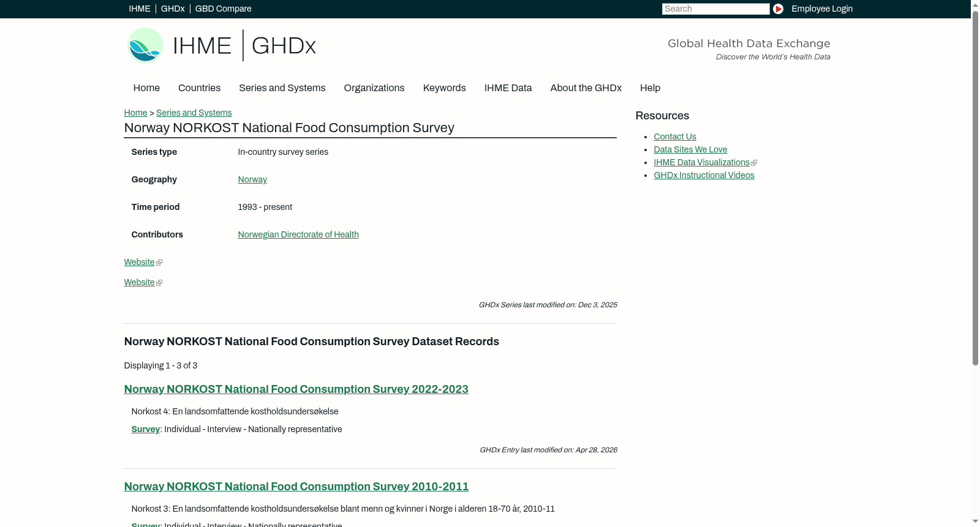Click the 'In-country survey series' value

283,152
